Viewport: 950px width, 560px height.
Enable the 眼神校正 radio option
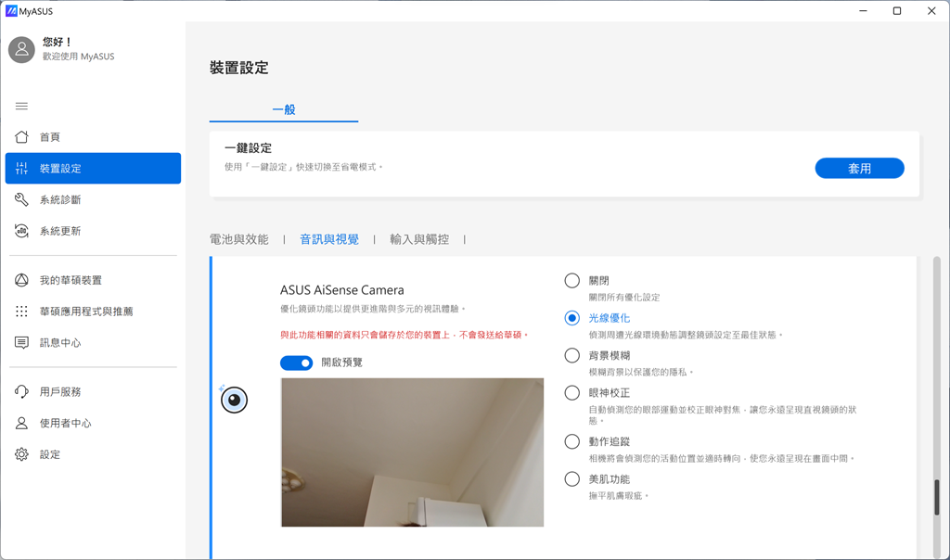point(572,393)
